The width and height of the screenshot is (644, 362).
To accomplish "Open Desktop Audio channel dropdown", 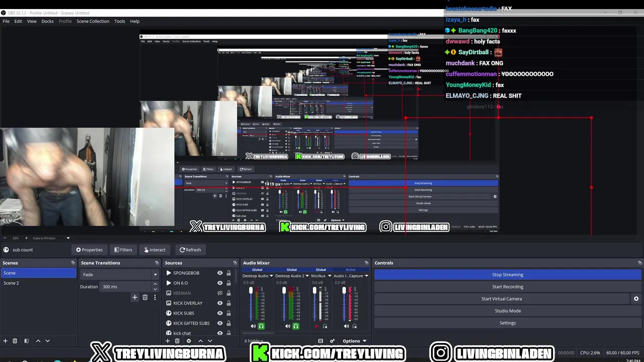I will [271, 276].
